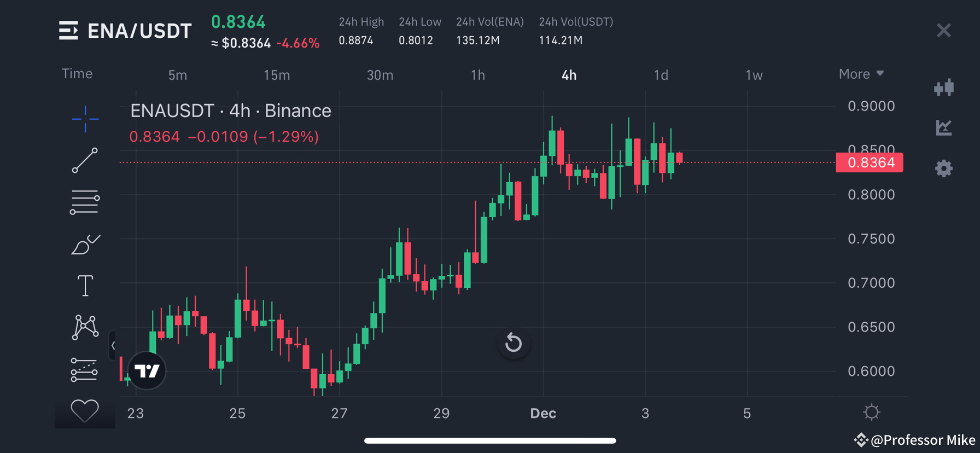Screen dimensions: 980x453
Task: Open the More timeframe dropdown
Action: click(x=861, y=73)
